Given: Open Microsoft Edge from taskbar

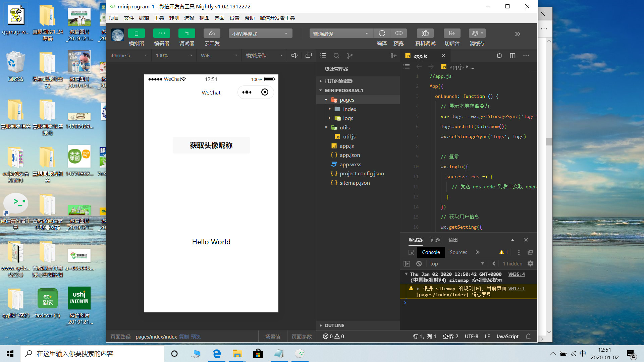Looking at the screenshot, I should coord(217,354).
